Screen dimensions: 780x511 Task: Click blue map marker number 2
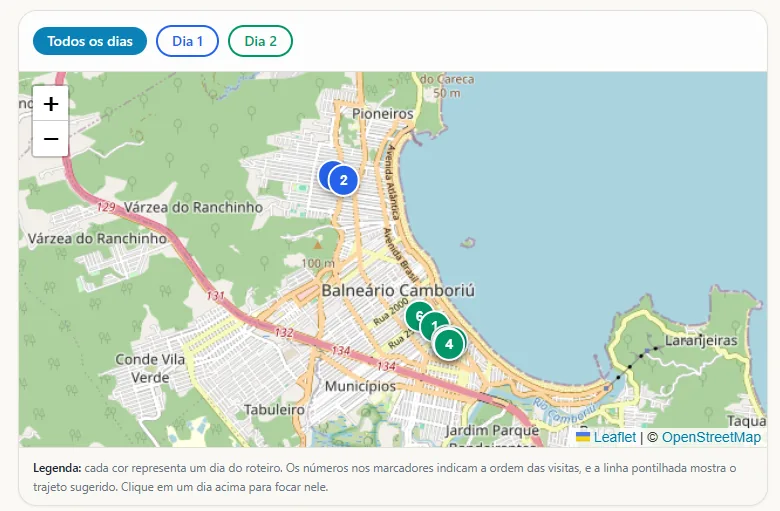tap(344, 180)
